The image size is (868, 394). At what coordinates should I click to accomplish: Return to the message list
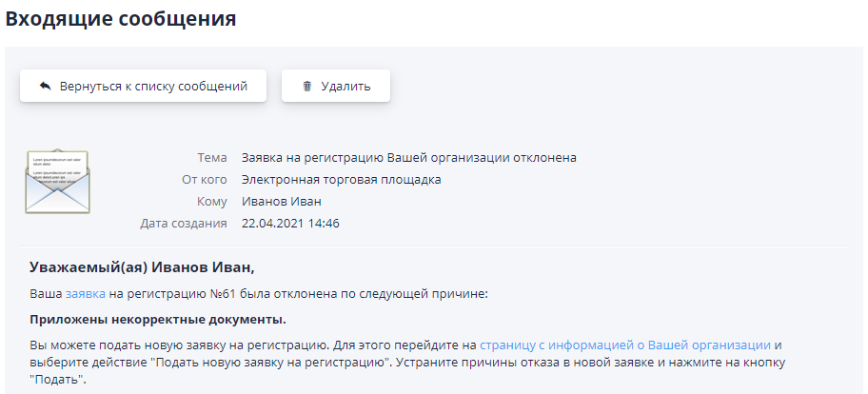[143, 86]
